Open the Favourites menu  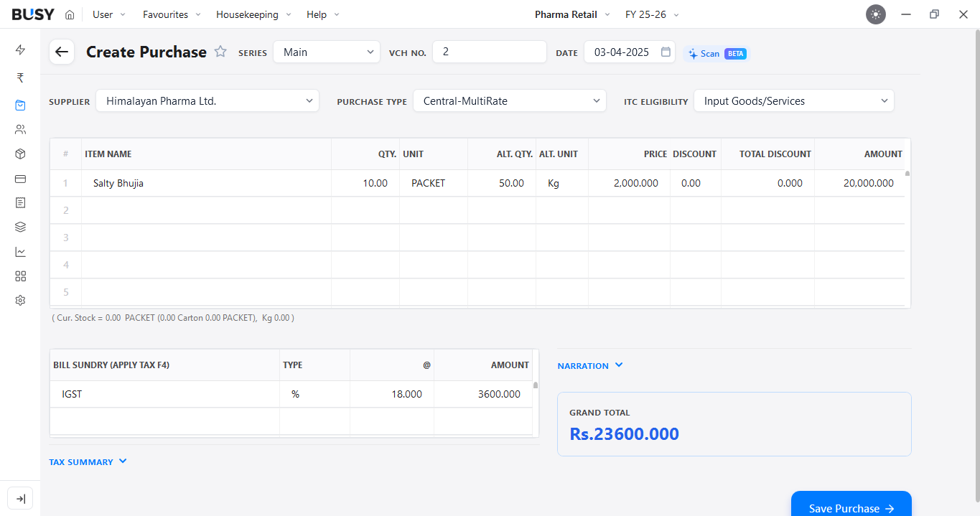[x=172, y=14]
